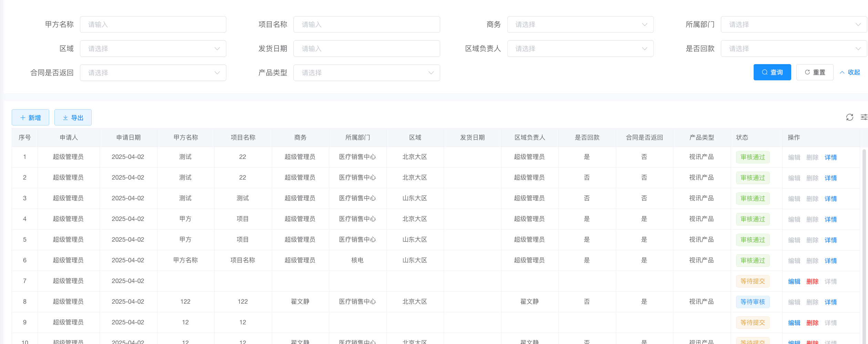Click the 导出 export button
The height and width of the screenshot is (344, 868).
(73, 118)
